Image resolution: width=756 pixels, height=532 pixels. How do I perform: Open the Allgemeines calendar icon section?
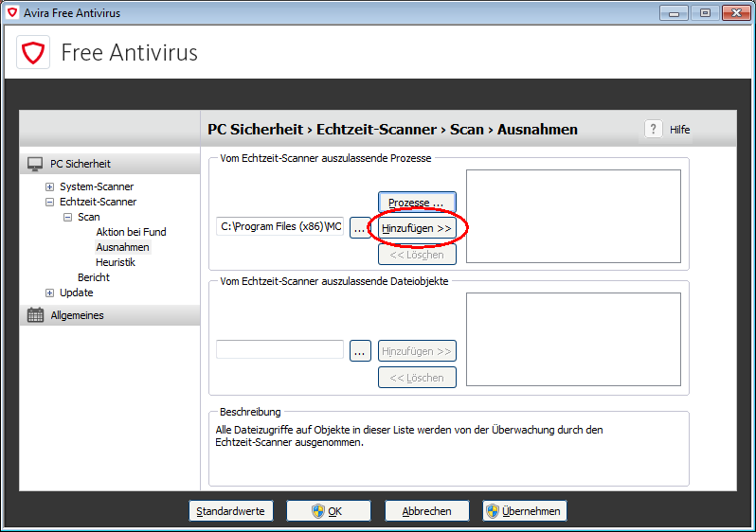[35, 315]
